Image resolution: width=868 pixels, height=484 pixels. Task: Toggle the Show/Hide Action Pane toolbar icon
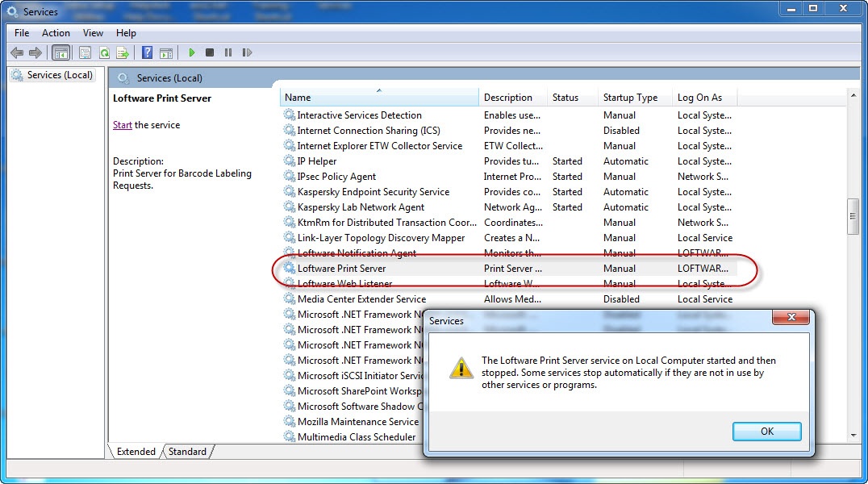tap(166, 52)
